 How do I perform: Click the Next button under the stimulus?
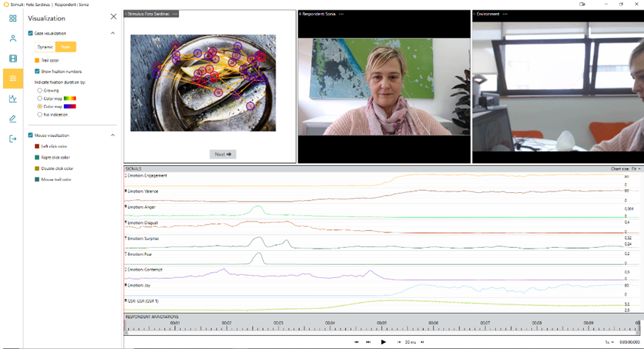[223, 154]
